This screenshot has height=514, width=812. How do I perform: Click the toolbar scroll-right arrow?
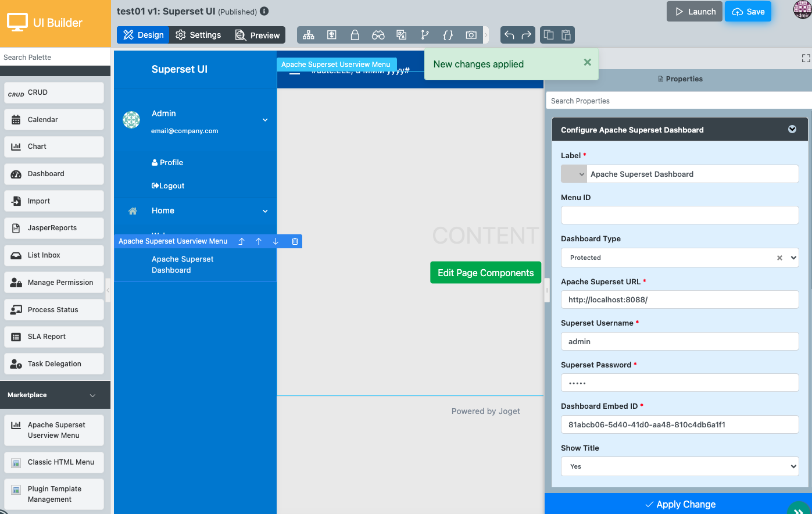486,35
